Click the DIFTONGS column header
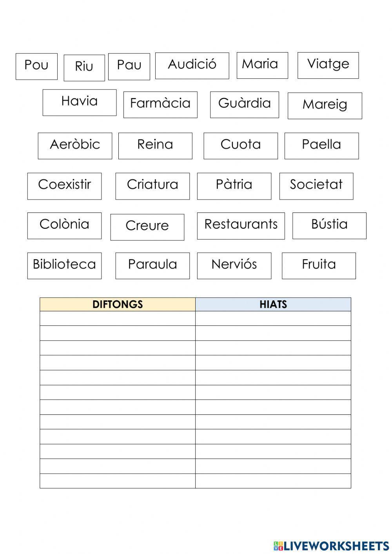The width and height of the screenshot is (392, 554). (117, 304)
